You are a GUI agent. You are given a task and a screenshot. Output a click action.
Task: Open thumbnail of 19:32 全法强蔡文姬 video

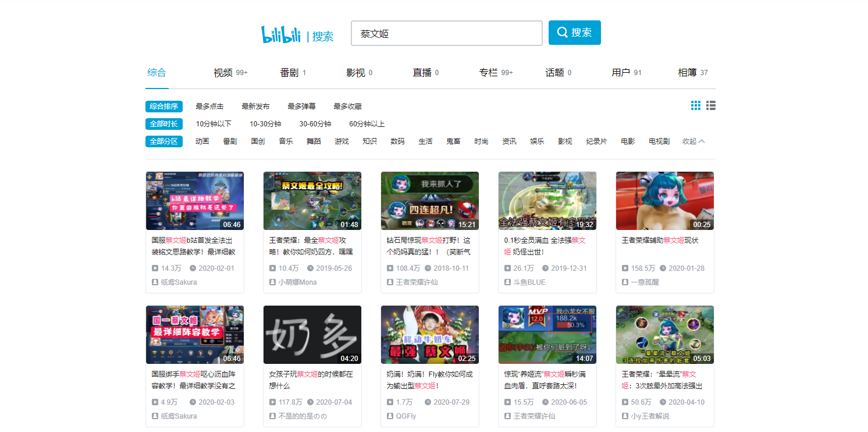point(547,201)
